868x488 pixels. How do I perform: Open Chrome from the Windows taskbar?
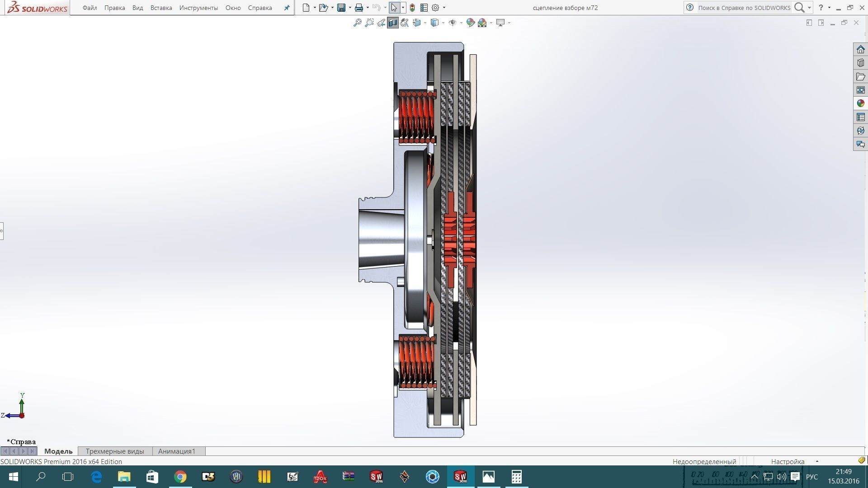pyautogui.click(x=180, y=477)
